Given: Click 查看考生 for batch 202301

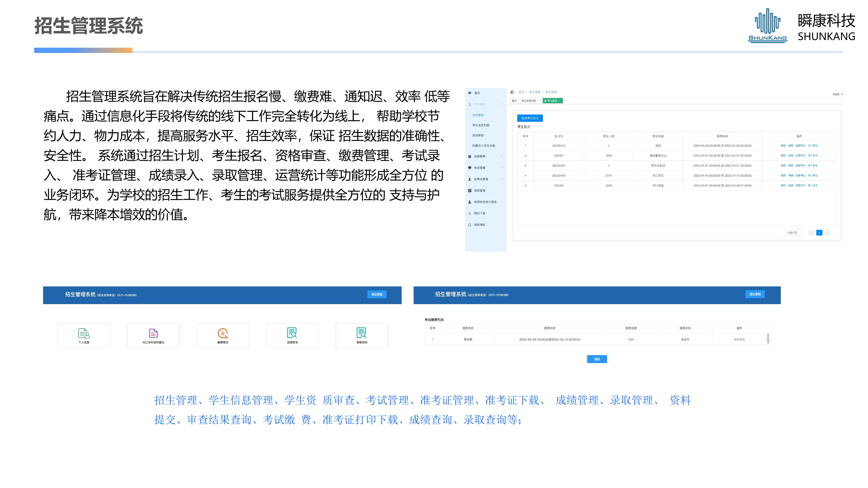Looking at the screenshot, I should [x=800, y=156].
